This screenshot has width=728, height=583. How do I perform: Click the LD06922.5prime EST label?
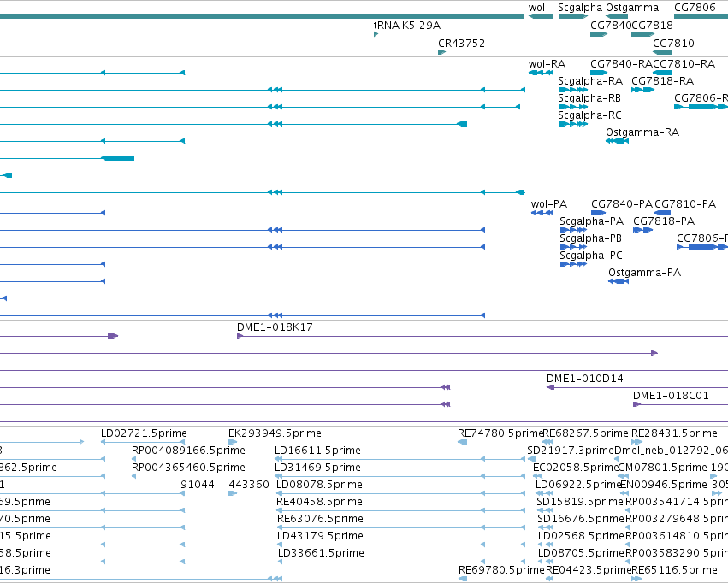(x=578, y=486)
